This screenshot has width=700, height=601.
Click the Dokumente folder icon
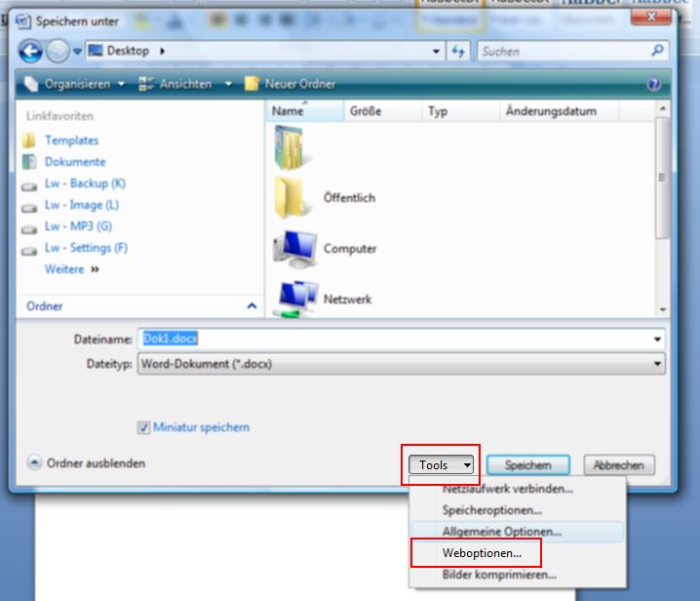pos(29,162)
